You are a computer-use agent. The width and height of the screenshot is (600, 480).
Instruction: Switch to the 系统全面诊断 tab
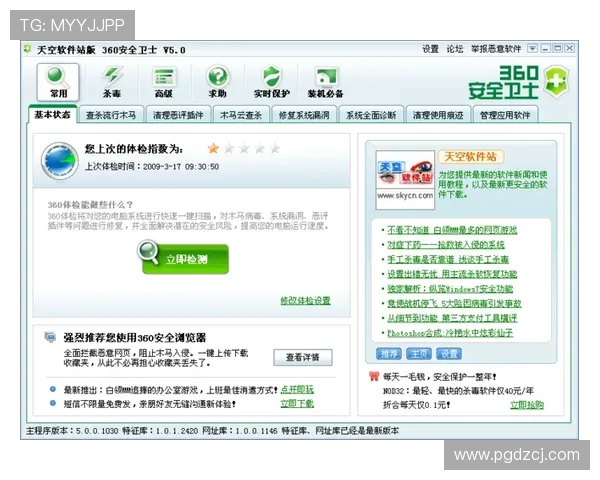click(x=371, y=115)
